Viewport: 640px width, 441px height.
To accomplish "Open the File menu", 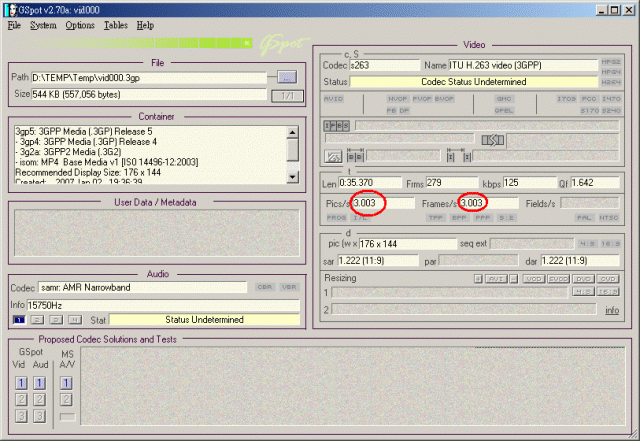I will click(x=14, y=25).
